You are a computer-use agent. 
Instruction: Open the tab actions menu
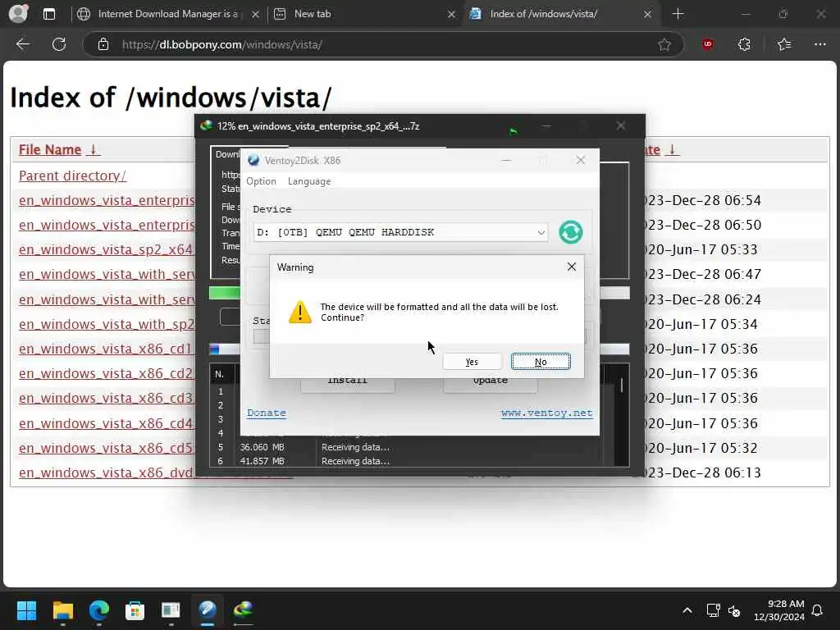[49, 15]
